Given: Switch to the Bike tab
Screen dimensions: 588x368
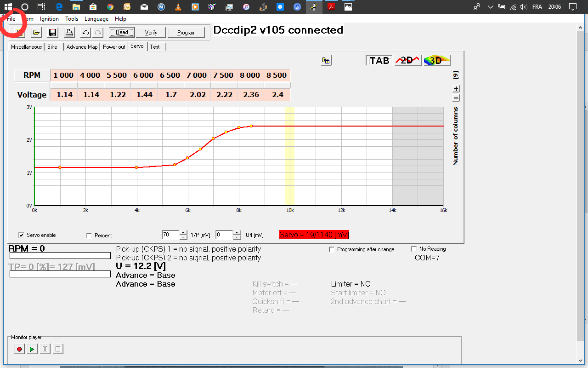Looking at the screenshot, I should (52, 47).
